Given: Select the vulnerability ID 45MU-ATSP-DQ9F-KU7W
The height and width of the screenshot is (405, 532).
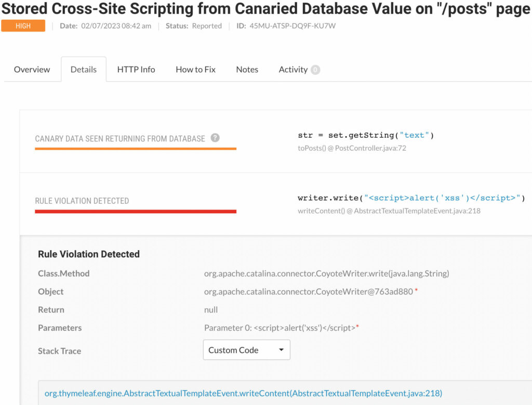Looking at the screenshot, I should pos(292,26).
